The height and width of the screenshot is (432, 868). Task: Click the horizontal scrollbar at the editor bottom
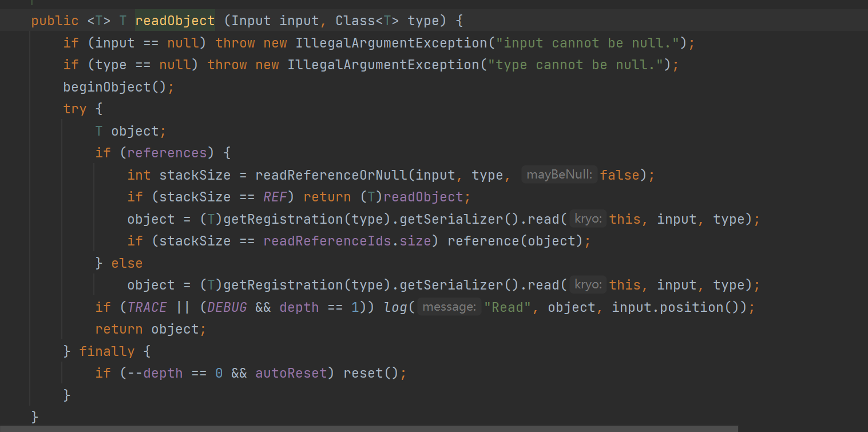[369, 429]
